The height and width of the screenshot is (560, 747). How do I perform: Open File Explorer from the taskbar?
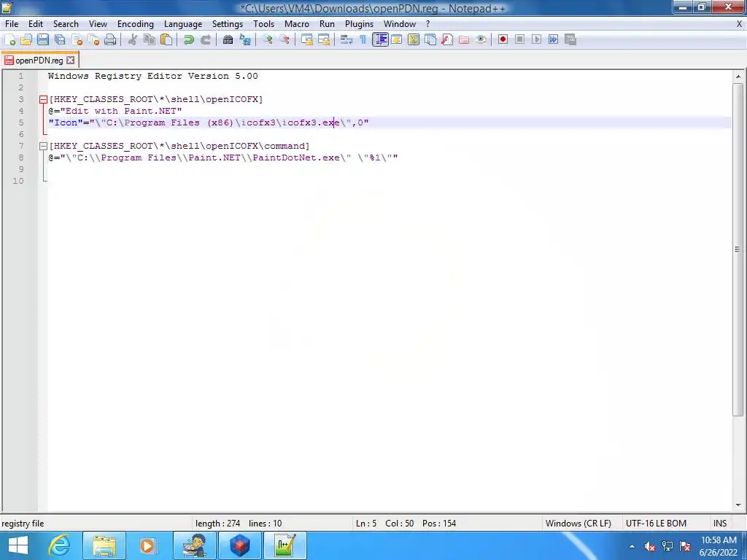coord(104,545)
